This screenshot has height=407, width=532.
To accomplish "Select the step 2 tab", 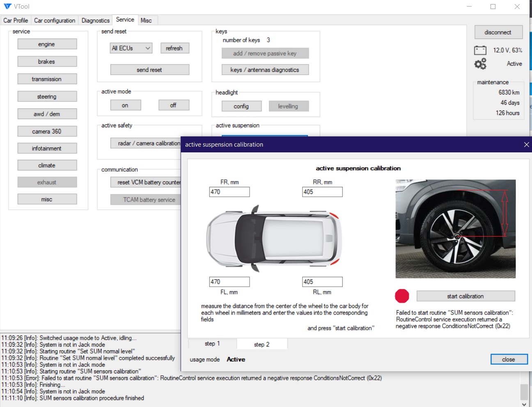I will pos(261,345).
